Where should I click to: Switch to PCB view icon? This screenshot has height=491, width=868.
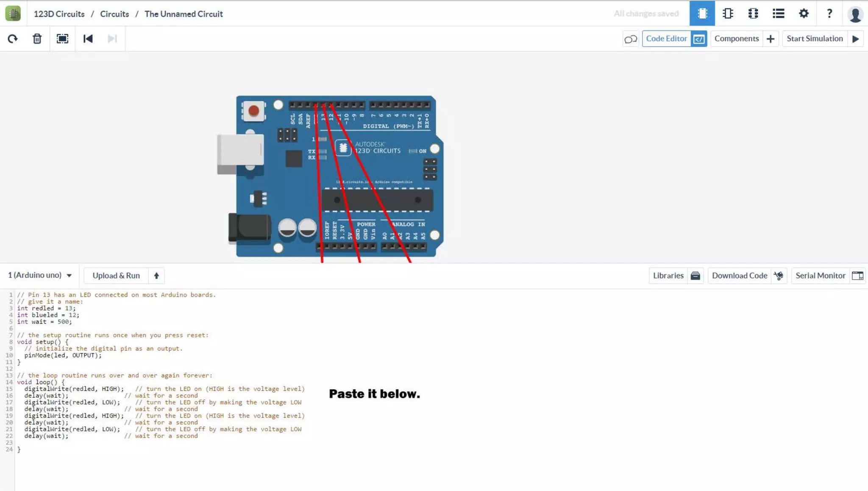click(x=753, y=14)
